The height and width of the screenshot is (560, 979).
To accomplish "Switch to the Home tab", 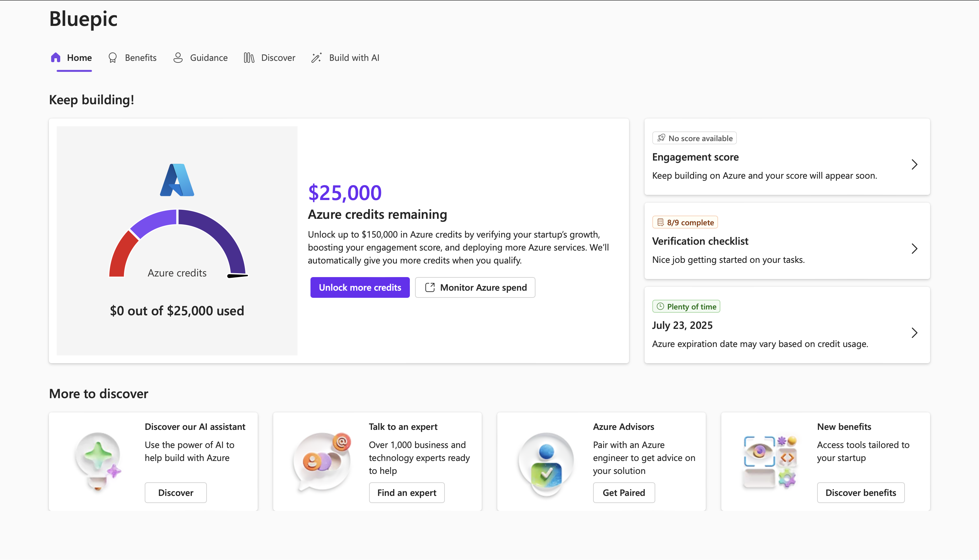I will (72, 58).
